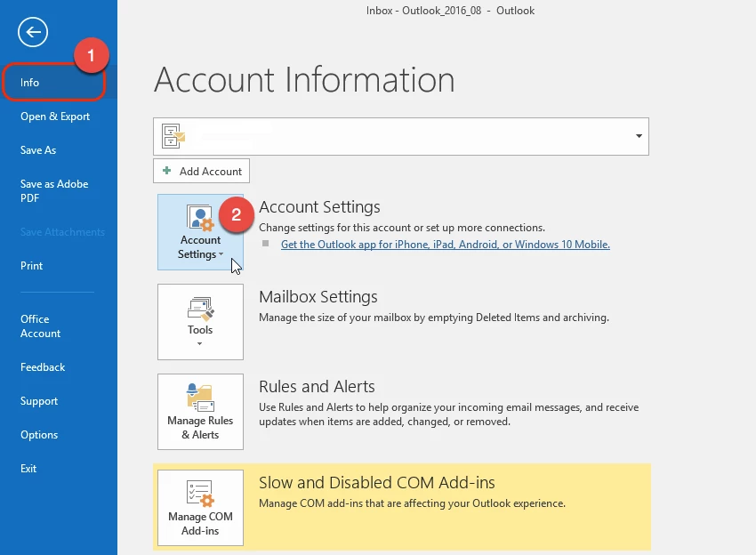Click the 'Change settings for this account' description
756x555 pixels.
coord(402,228)
